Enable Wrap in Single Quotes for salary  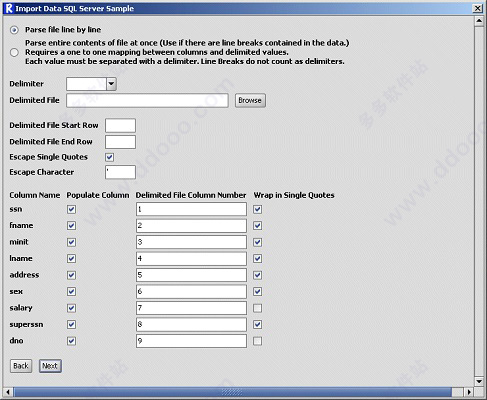coord(257,308)
